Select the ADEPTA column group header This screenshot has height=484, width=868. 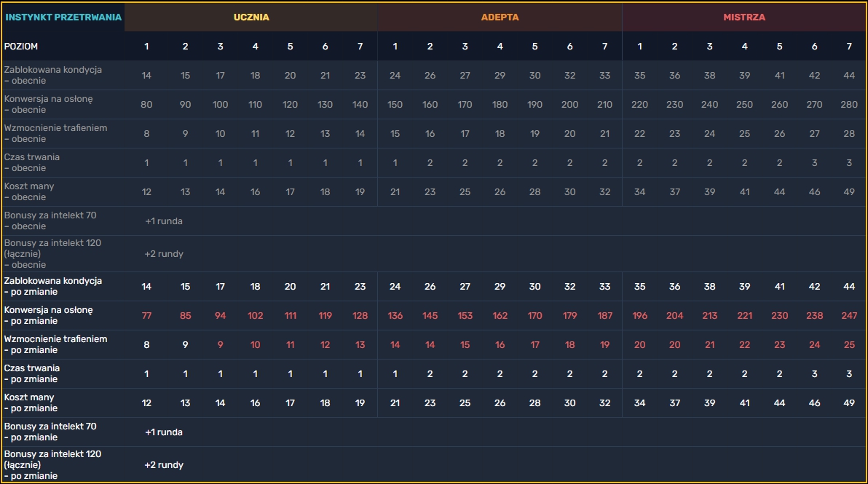click(x=500, y=17)
